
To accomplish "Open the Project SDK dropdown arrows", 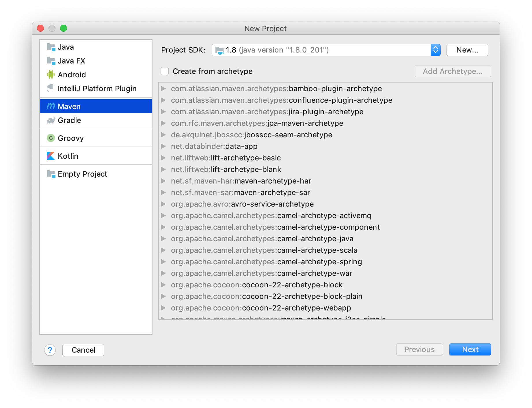I will (x=436, y=50).
